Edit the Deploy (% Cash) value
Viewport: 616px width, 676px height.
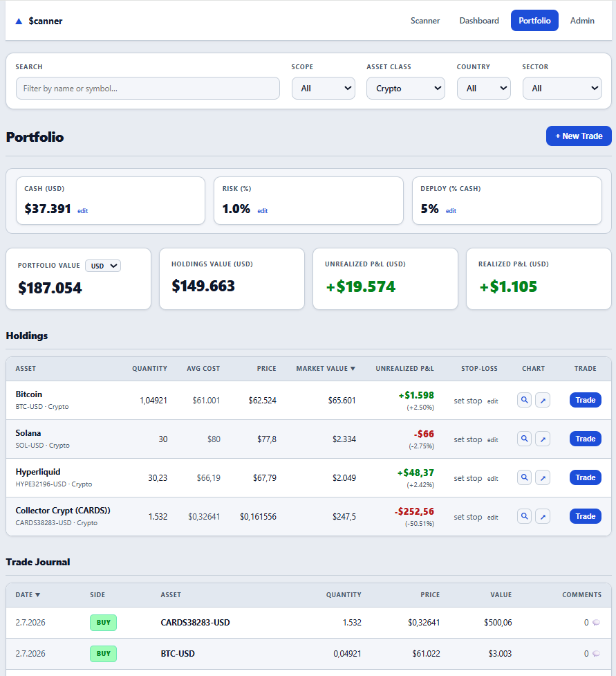[451, 211]
